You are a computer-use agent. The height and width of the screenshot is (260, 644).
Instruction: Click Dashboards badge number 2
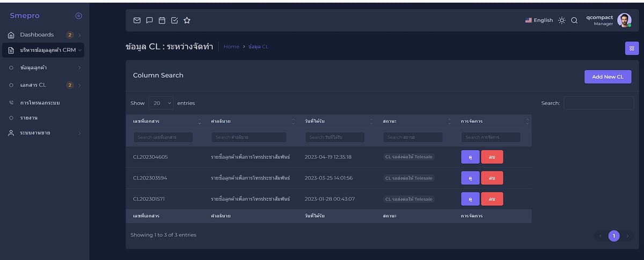pos(70,35)
